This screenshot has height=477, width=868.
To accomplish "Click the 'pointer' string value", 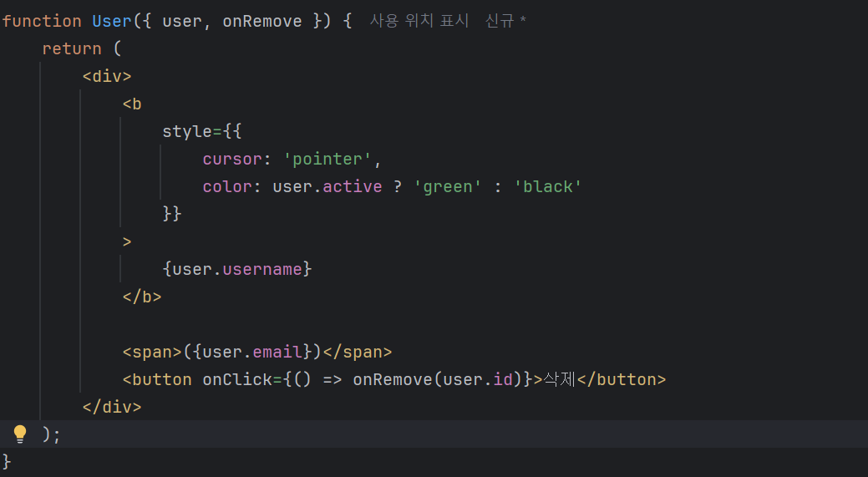I will click(x=327, y=160).
